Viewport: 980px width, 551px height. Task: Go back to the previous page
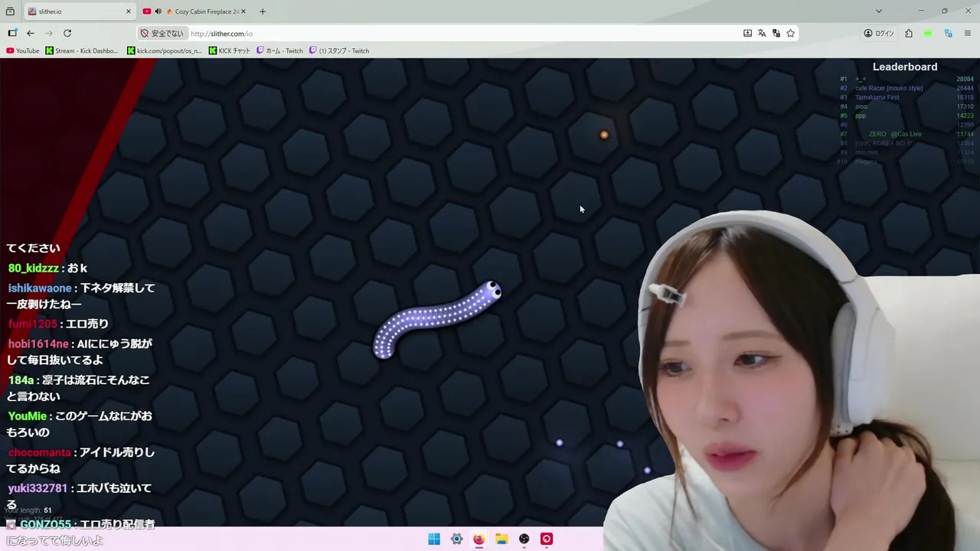31,33
